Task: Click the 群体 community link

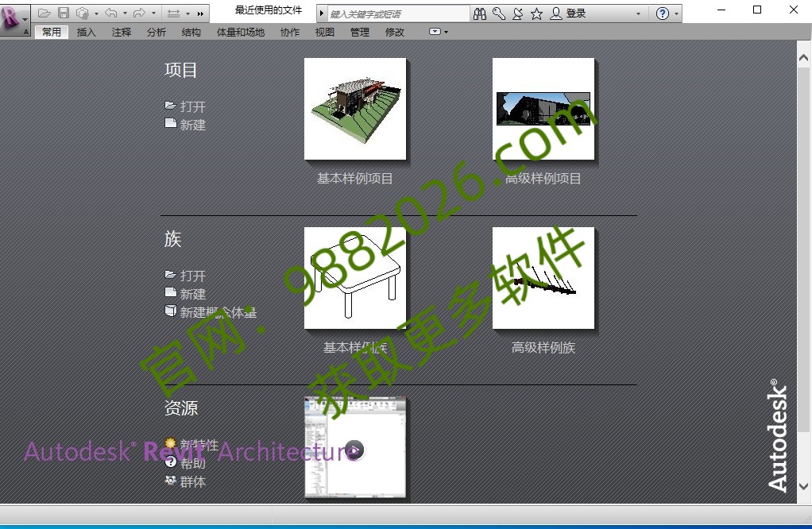Action: click(x=193, y=481)
